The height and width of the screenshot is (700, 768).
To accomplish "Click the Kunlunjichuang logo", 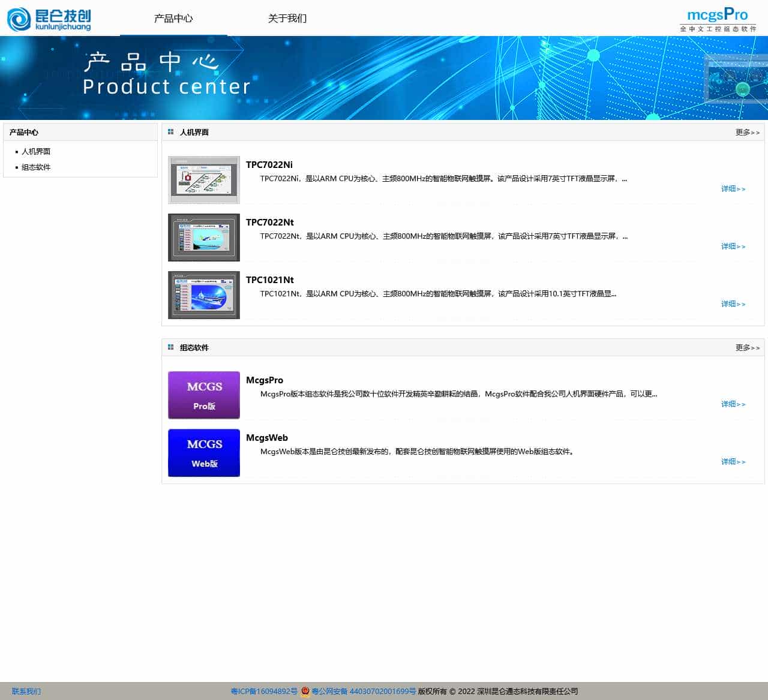I will pos(49,19).
